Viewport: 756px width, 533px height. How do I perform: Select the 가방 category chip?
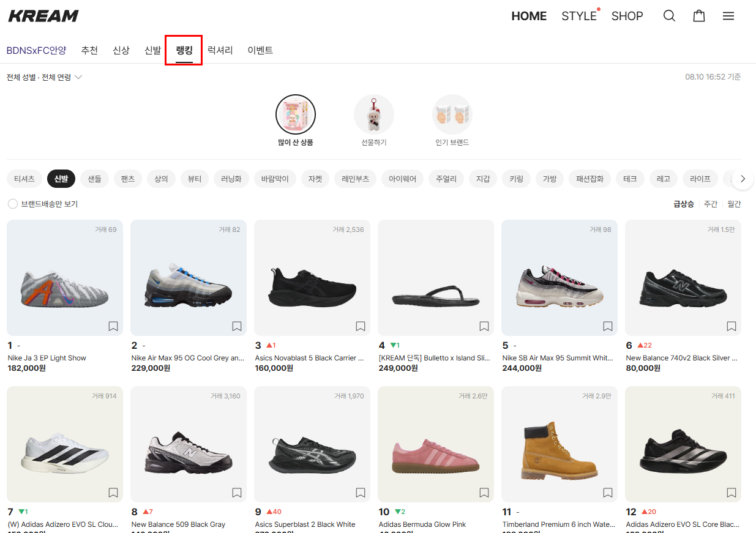coord(550,179)
